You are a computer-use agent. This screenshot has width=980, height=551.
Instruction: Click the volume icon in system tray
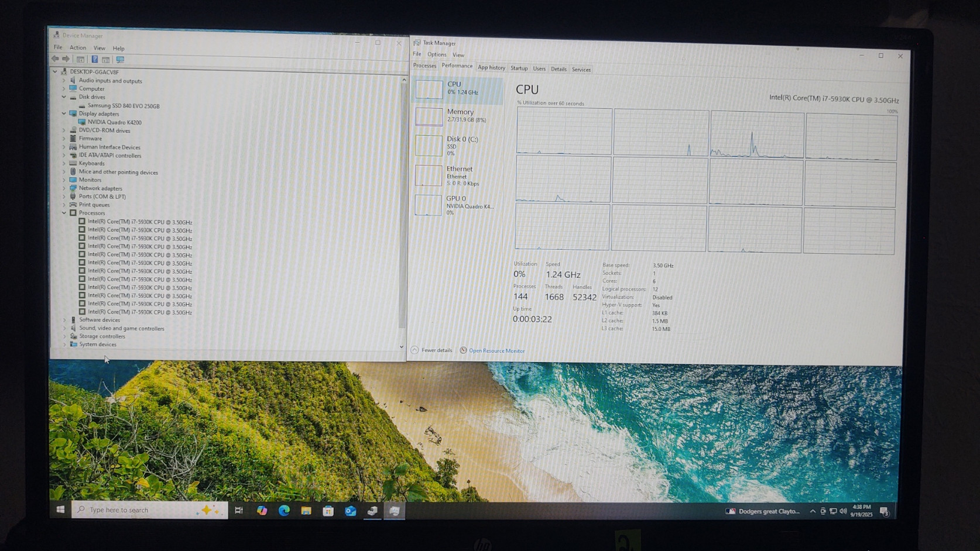point(843,511)
